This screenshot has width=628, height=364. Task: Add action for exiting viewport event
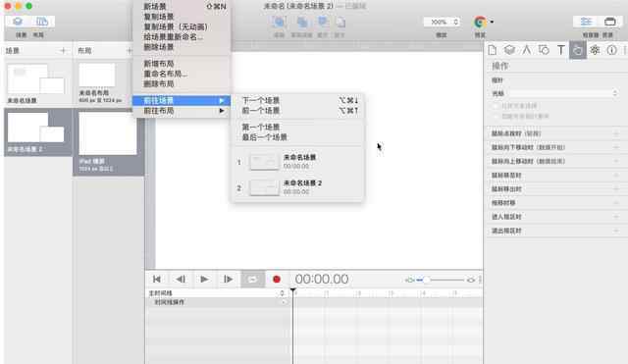click(616, 231)
